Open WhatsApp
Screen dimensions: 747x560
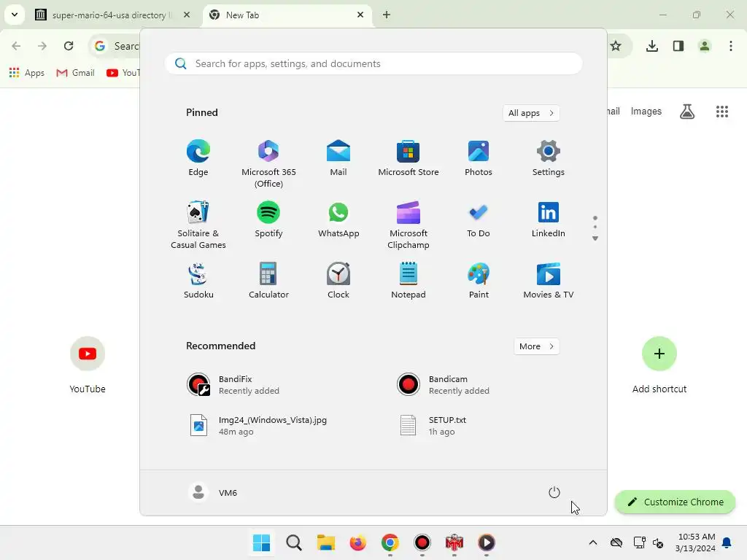338,219
